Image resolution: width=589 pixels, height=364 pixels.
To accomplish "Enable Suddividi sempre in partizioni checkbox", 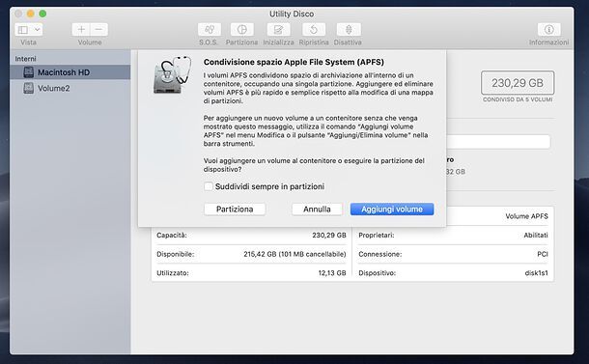I will click(209, 186).
